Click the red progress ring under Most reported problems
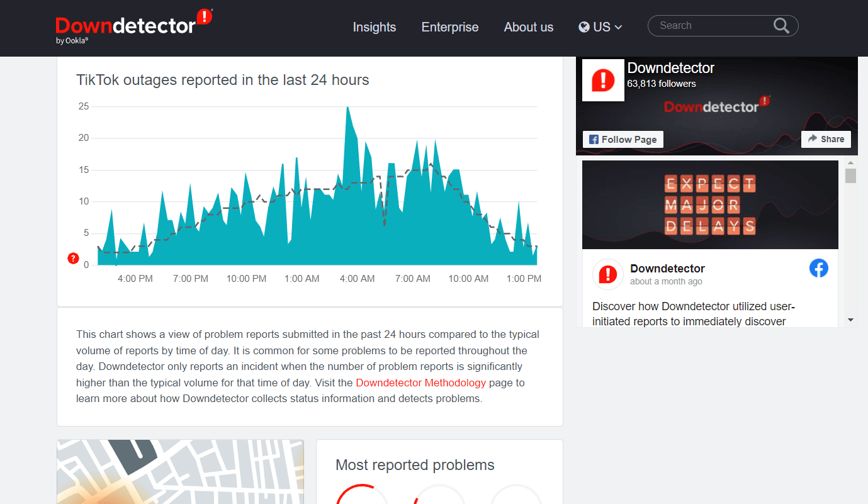Screen dimensions: 868x504 (362, 497)
